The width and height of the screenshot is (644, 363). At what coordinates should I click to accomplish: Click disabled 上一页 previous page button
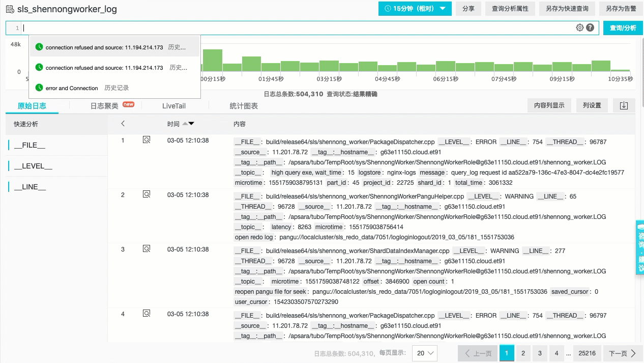click(478, 353)
